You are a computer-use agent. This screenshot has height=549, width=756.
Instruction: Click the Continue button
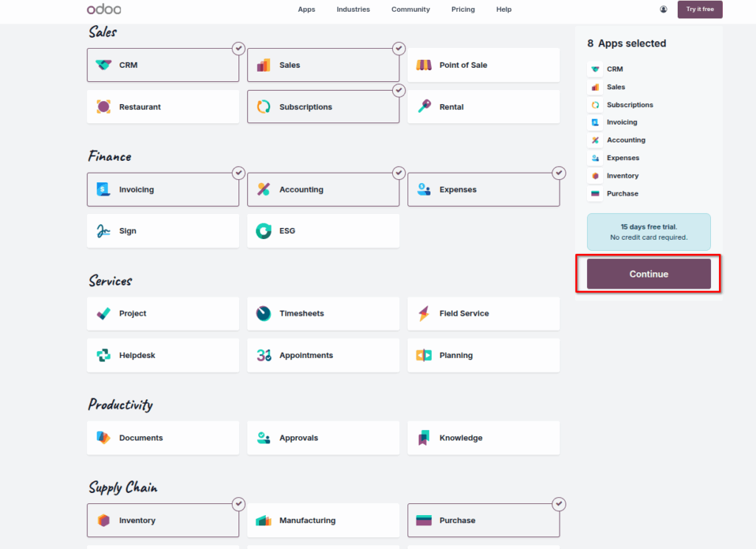649,274
